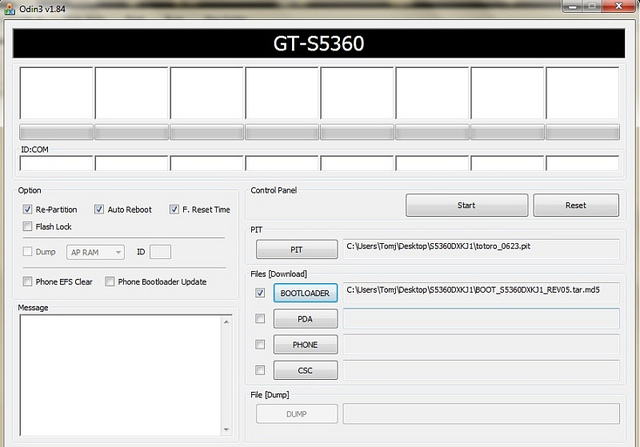This screenshot has width=640, height=447.
Task: Click the DUMP button
Action: pyautogui.click(x=297, y=414)
